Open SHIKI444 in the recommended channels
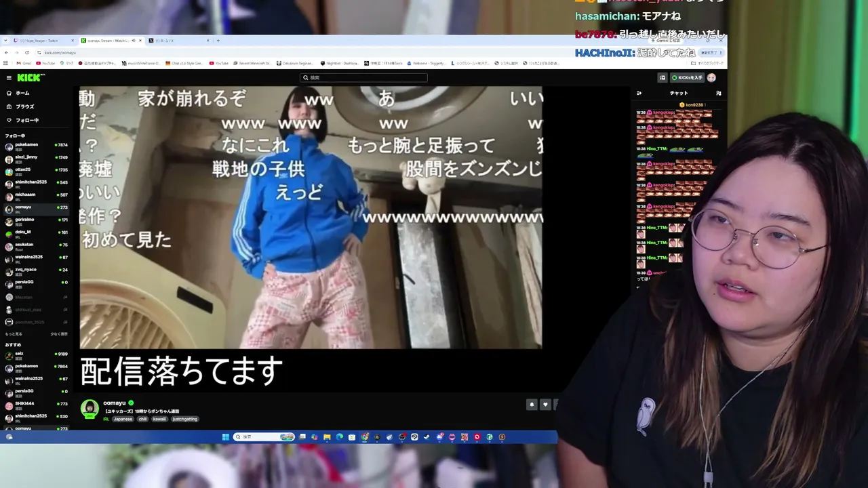Viewport: 868px width, 488px height. click(37, 405)
